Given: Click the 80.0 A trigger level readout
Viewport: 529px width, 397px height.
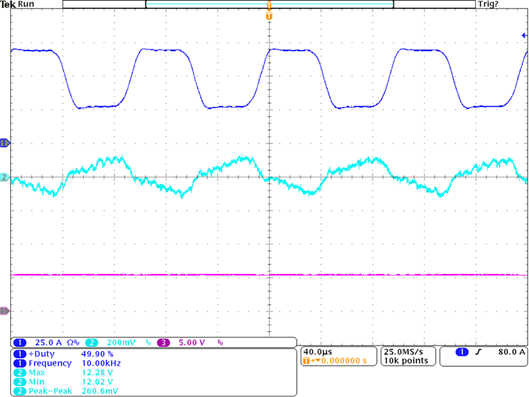Looking at the screenshot, I should 512,352.
